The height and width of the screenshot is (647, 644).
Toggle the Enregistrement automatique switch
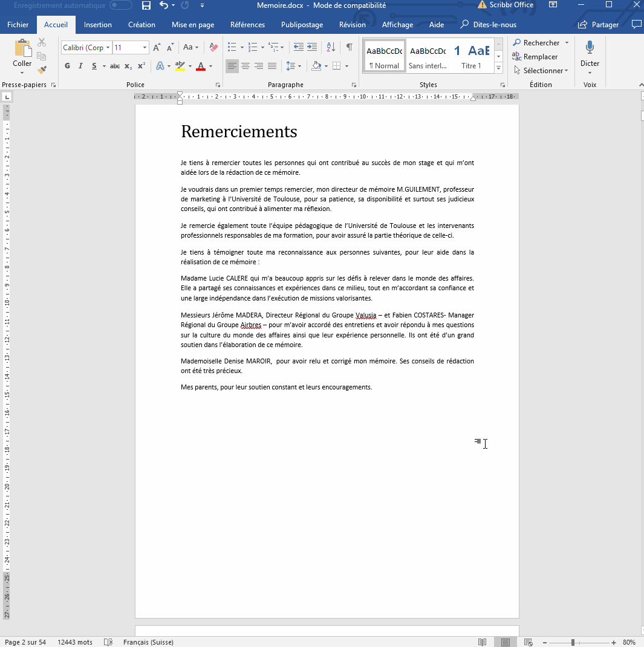pyautogui.click(x=121, y=5)
